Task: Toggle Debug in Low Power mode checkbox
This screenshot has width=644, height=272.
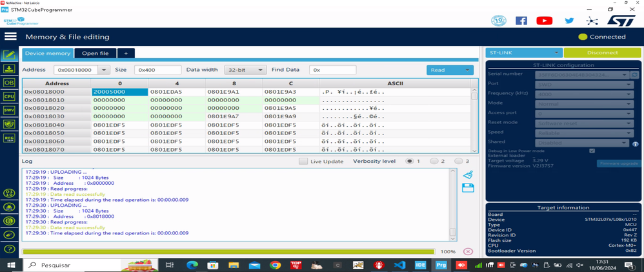Action: [592, 151]
